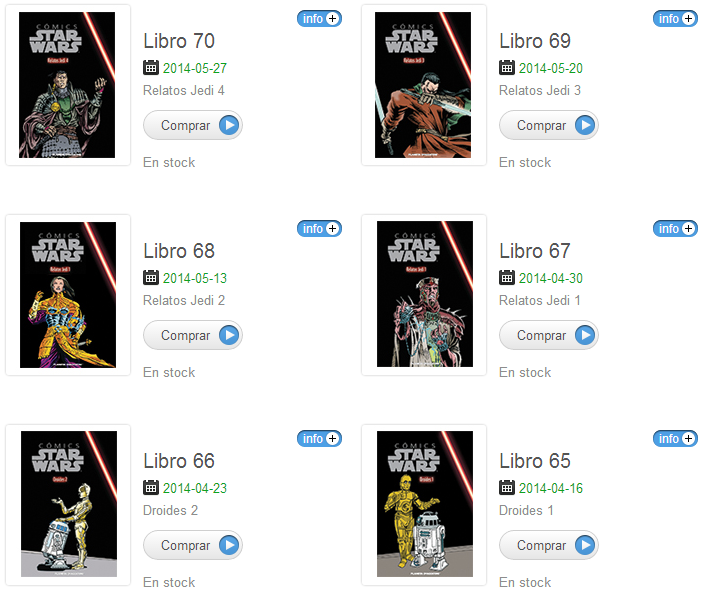Expand info for Libro 69

675,18
